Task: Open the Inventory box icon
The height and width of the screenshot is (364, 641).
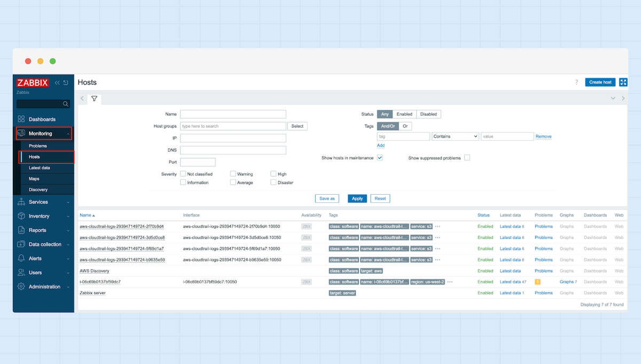Action: pyautogui.click(x=22, y=216)
